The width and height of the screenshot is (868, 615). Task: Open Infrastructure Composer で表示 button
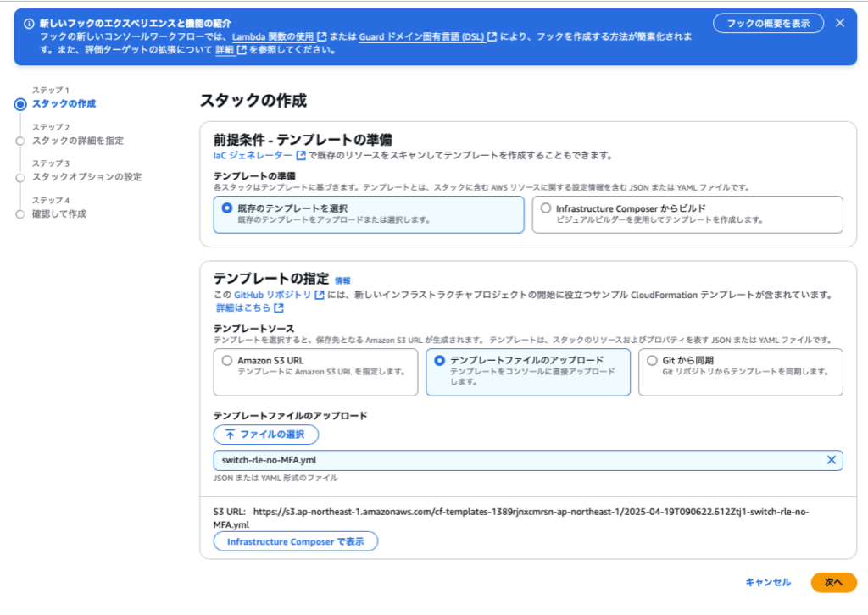pos(296,541)
